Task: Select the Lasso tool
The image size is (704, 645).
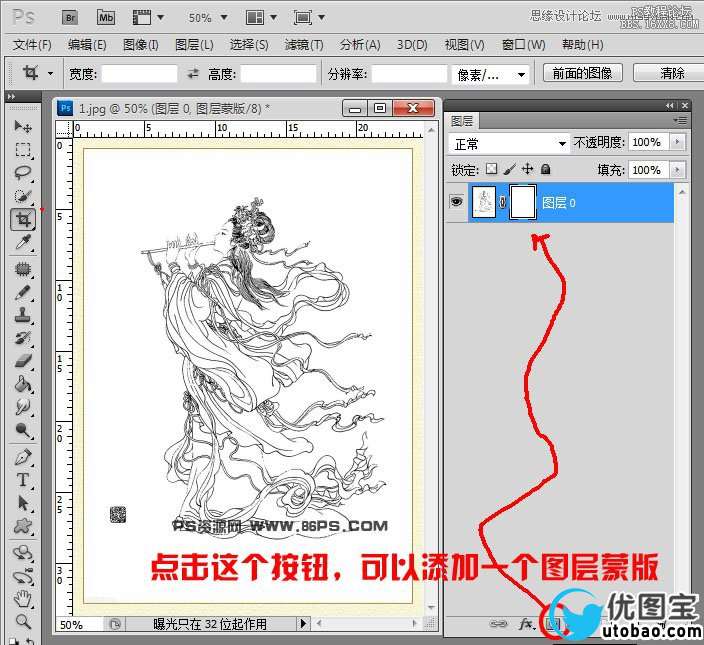Action: pyautogui.click(x=23, y=173)
